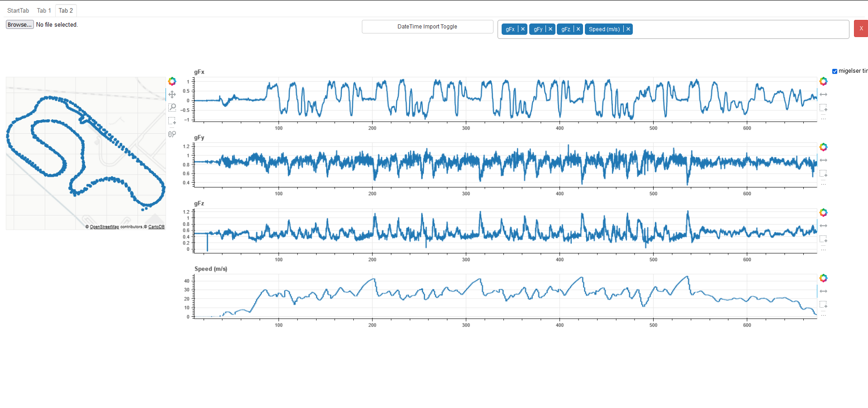The width and height of the screenshot is (868, 408).
Task: Remove the Speed (m/s) tag
Action: pyautogui.click(x=628, y=29)
